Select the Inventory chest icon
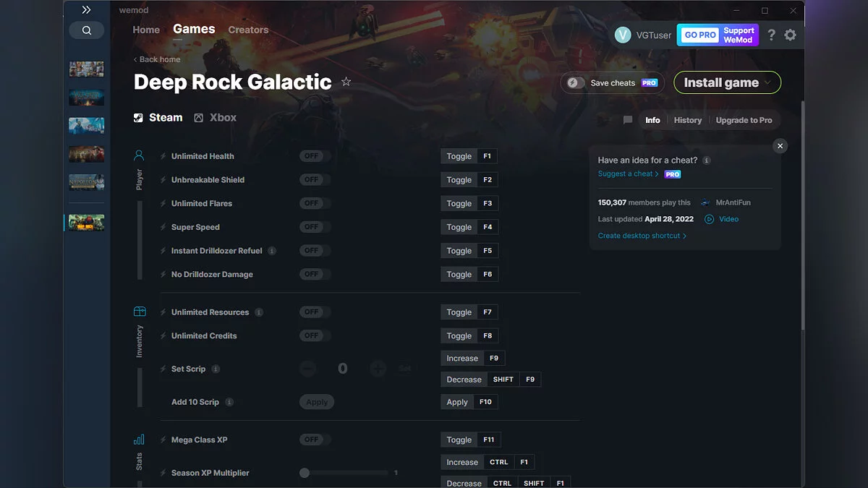The width and height of the screenshot is (868, 488). tap(139, 311)
